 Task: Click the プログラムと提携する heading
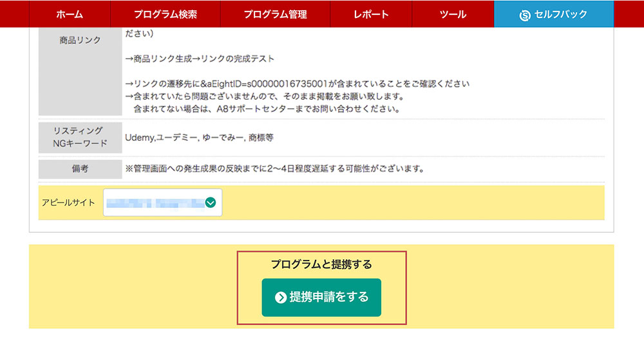click(x=321, y=264)
